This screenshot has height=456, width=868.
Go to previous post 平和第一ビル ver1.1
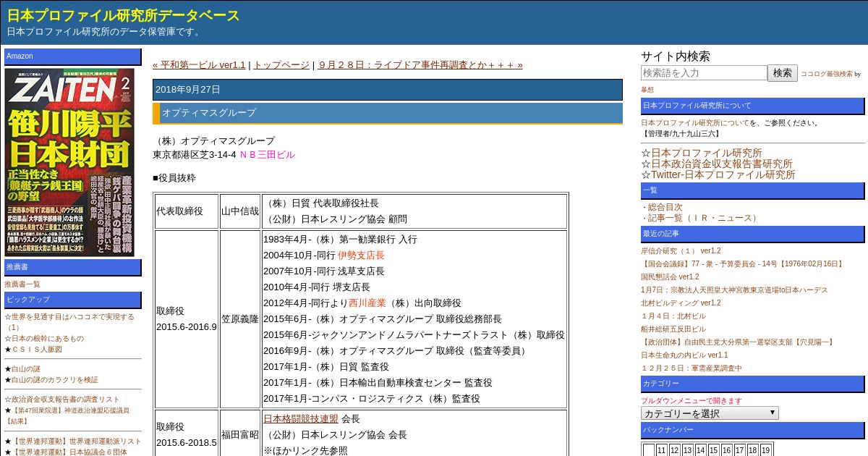(199, 65)
